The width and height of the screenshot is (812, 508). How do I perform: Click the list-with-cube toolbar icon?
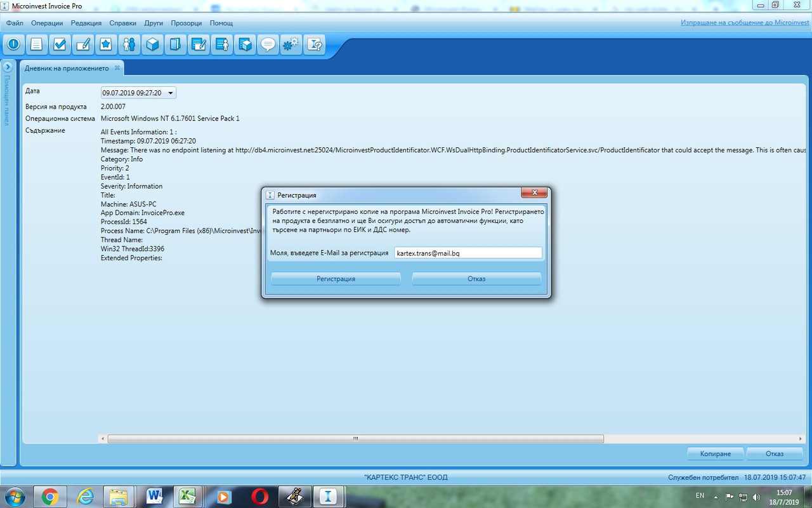coord(245,44)
